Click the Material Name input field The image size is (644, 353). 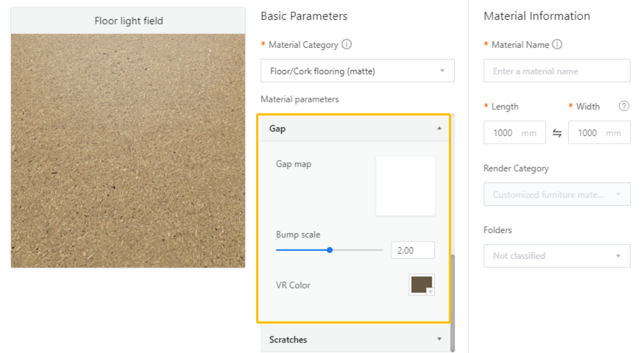(557, 71)
